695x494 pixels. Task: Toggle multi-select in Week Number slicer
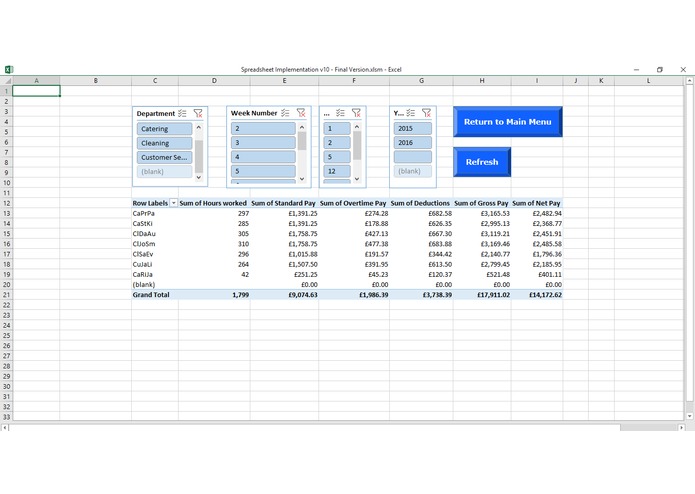click(x=285, y=113)
